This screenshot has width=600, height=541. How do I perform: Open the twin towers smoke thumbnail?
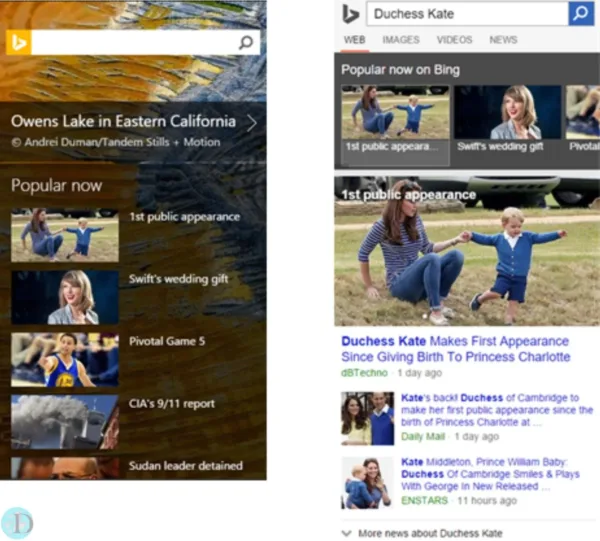click(x=65, y=422)
